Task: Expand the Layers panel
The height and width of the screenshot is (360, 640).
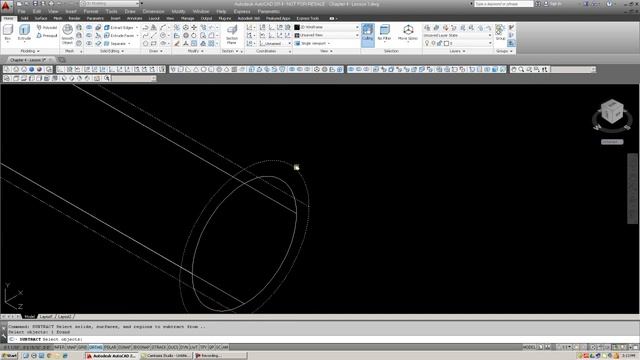Action: (457, 51)
